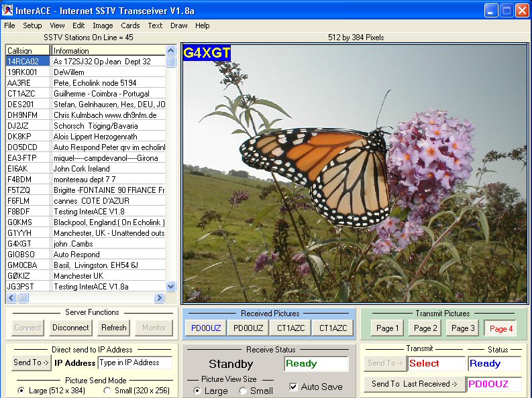This screenshot has width=532, height=398.
Task: Choose Small picture view size
Action: click(x=243, y=391)
